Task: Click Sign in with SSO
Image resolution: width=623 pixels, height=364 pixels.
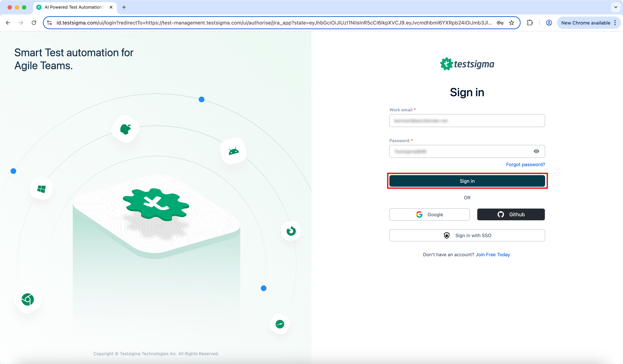Action: 467,235
